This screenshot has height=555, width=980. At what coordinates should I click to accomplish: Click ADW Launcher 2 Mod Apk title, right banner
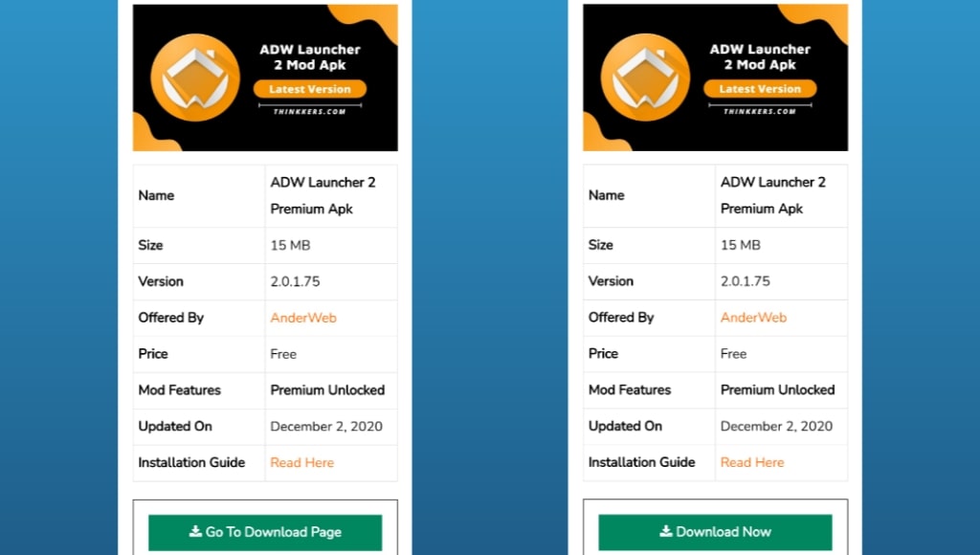coord(760,56)
